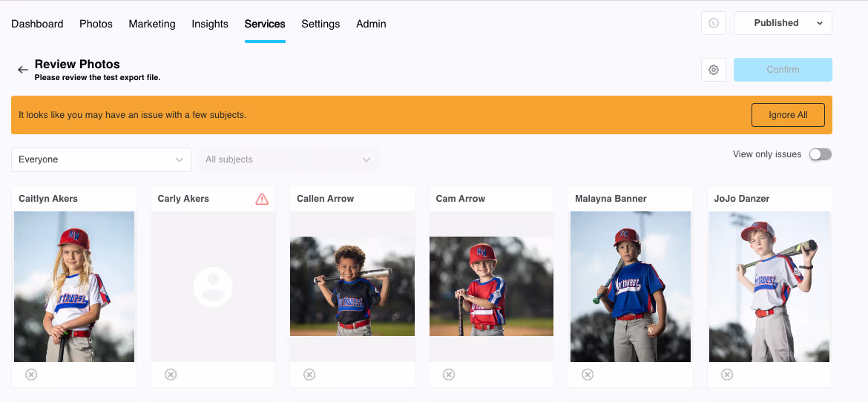Image resolution: width=868 pixels, height=402 pixels.
Task: Open the Published status dropdown
Action: click(783, 23)
